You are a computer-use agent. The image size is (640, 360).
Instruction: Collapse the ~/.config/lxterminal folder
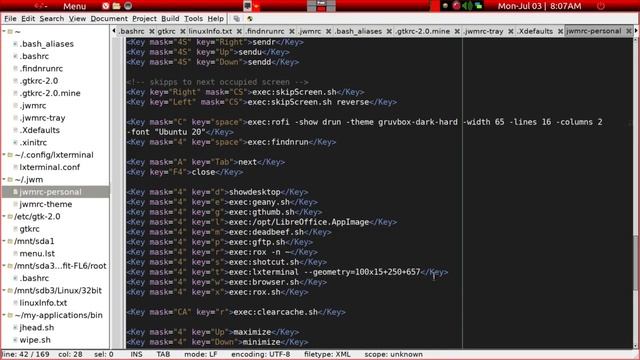4,155
